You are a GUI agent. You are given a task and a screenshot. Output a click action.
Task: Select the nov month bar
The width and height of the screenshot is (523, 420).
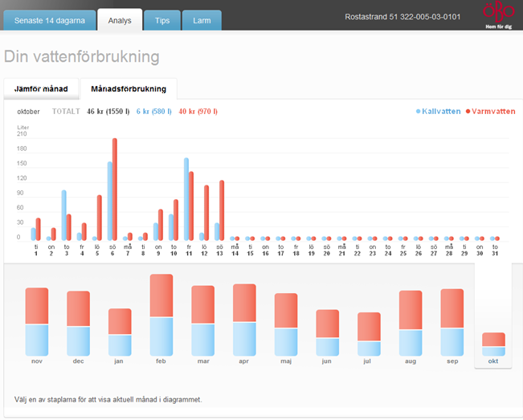coord(37,321)
